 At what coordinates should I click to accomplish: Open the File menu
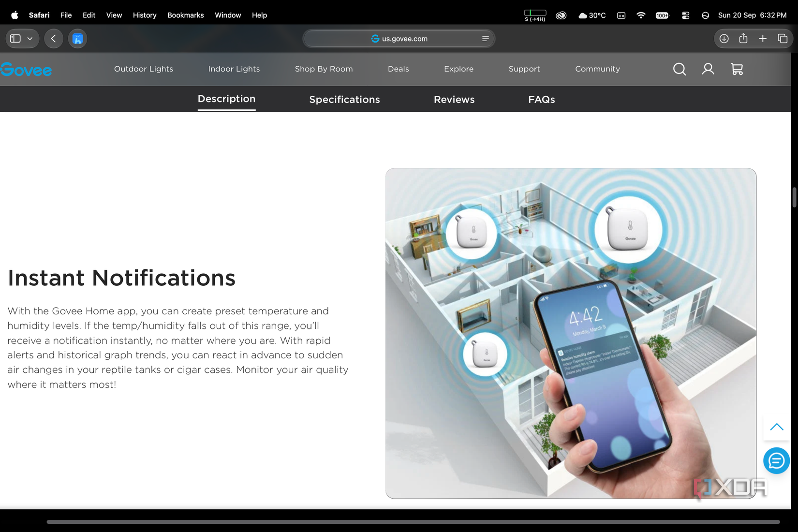click(x=66, y=15)
